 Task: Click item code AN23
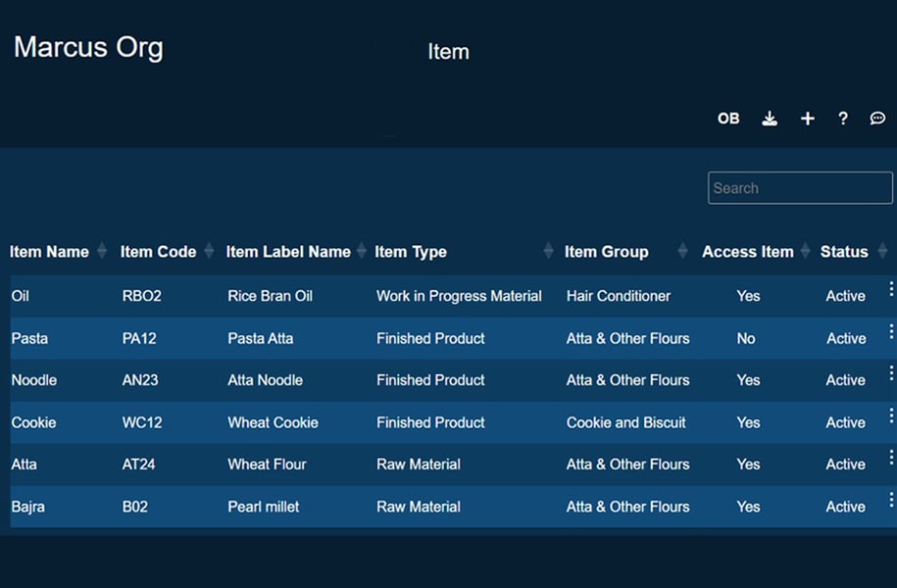[140, 380]
